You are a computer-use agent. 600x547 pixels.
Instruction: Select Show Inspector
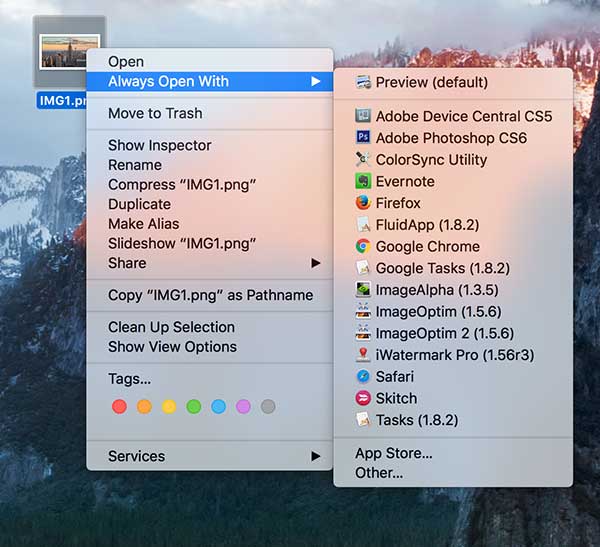[210, 145]
